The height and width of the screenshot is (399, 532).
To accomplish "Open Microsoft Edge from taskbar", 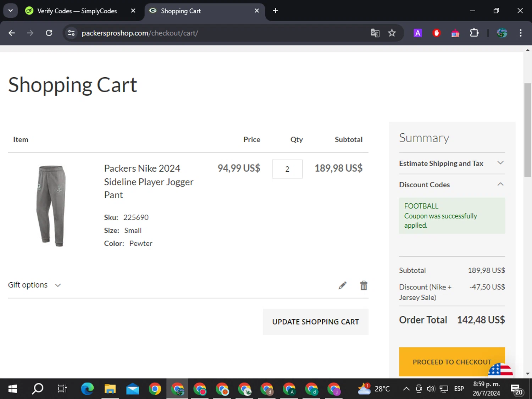I will (87, 389).
